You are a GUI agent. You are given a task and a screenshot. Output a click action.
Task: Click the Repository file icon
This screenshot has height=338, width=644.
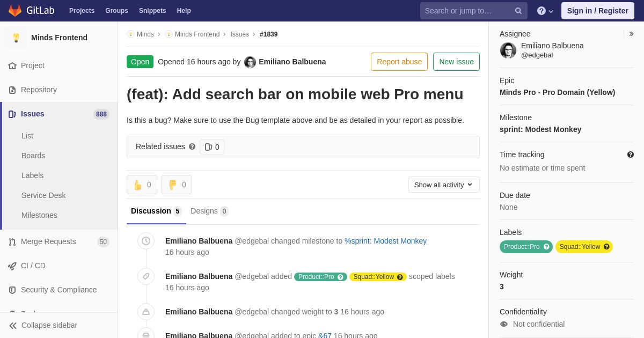(12, 90)
